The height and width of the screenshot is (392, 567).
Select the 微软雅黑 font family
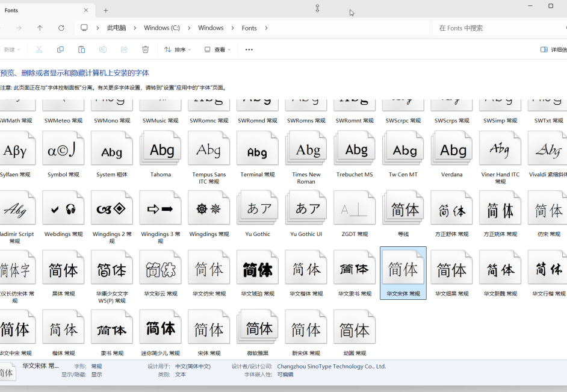pyautogui.click(x=258, y=333)
